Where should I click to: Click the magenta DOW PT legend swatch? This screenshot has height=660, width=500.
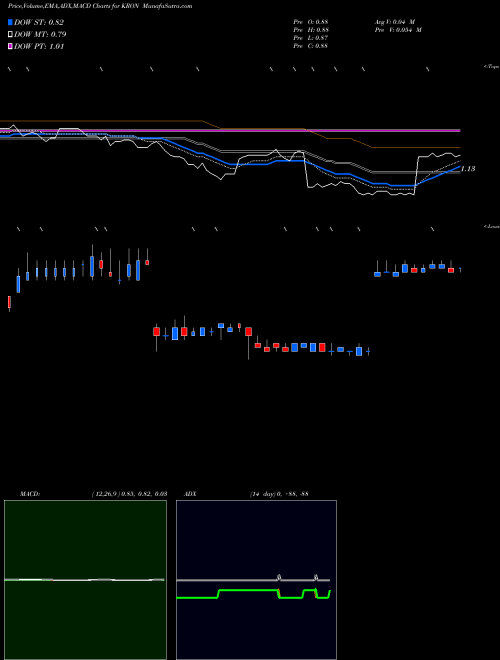point(10,47)
